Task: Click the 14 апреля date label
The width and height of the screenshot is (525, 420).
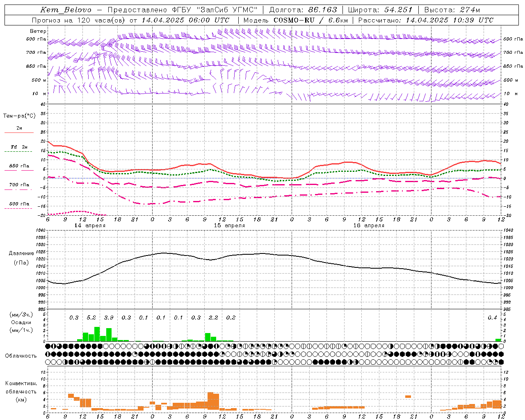Action: pos(90,226)
